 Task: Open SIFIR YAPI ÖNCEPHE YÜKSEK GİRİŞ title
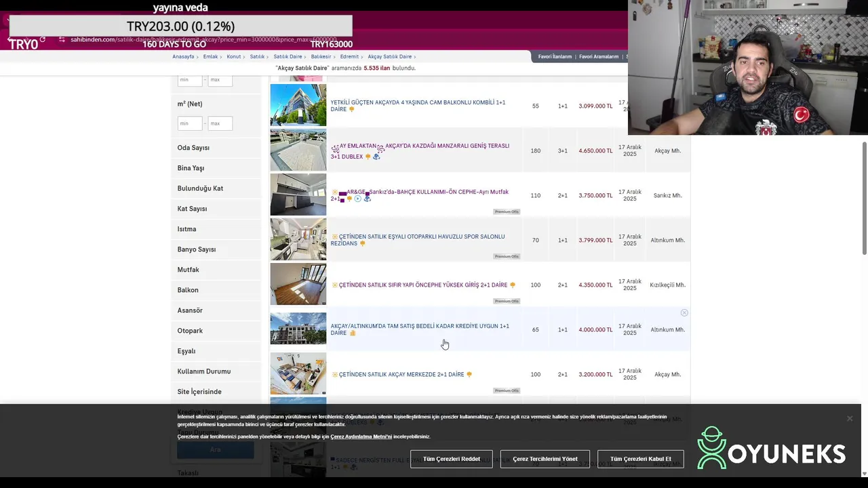point(423,285)
